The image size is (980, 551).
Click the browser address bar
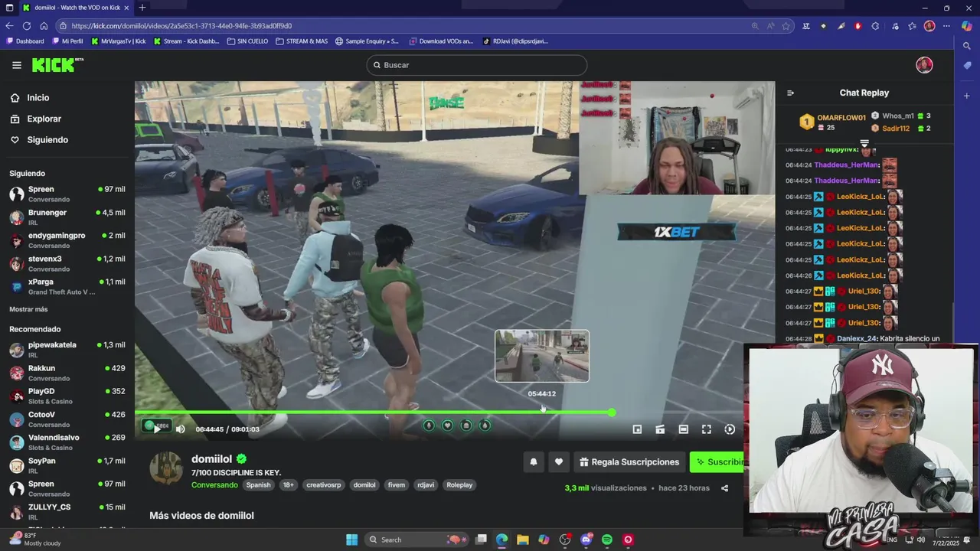[x=406, y=25]
